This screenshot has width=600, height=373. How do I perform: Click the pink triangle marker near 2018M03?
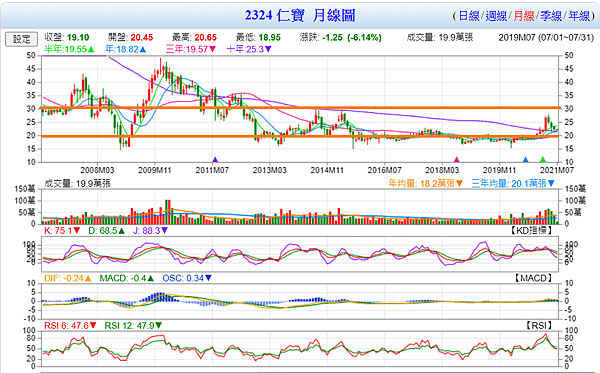[x=456, y=160]
